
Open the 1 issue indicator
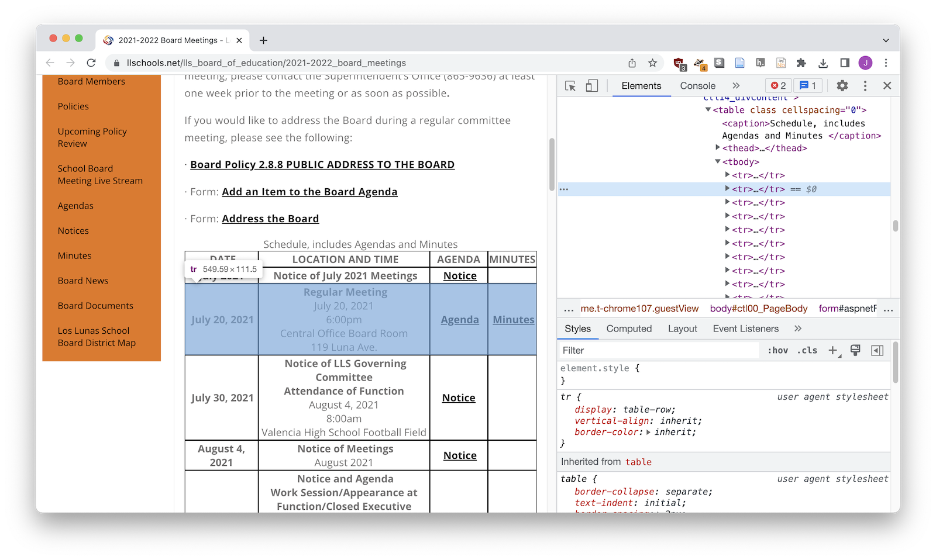coord(808,86)
